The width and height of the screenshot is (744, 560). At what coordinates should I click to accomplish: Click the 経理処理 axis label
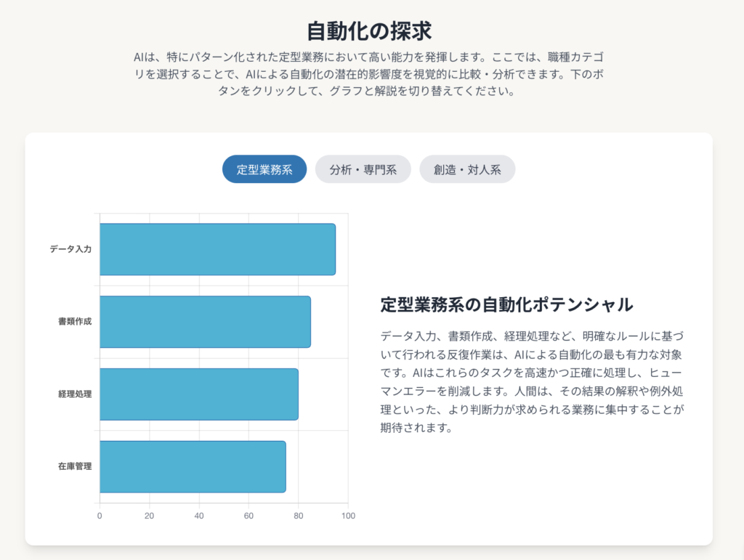tap(75, 394)
